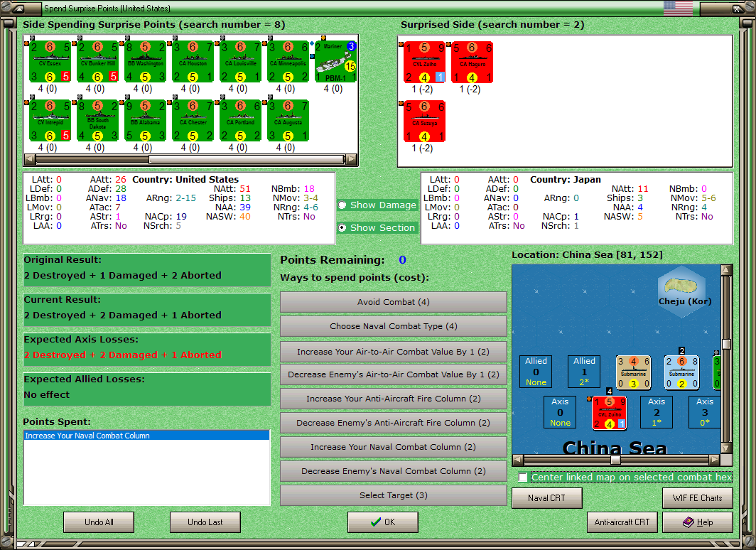Click Select Target (3) button
756x550 pixels.
pyautogui.click(x=394, y=495)
